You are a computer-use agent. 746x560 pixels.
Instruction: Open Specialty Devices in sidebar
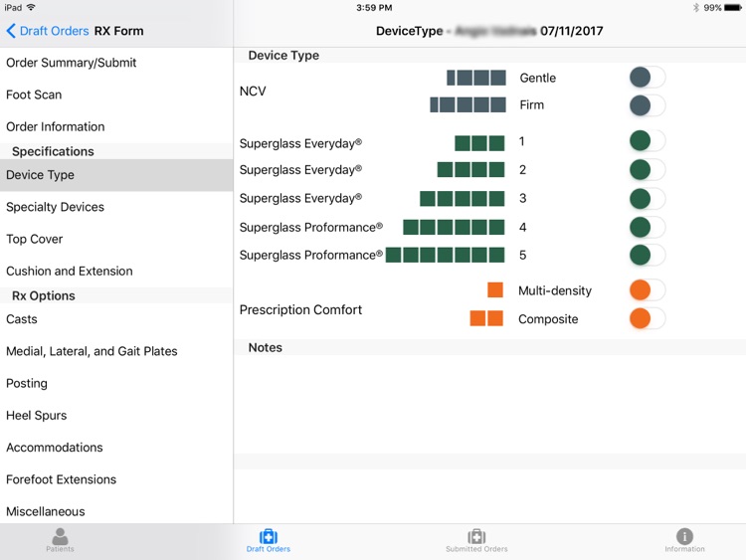click(116, 207)
